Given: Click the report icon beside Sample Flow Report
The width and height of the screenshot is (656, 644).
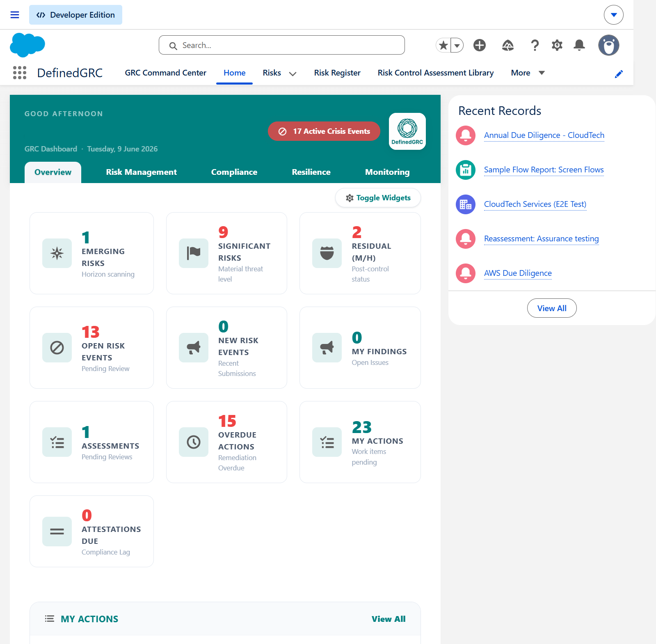Looking at the screenshot, I should tap(466, 170).
